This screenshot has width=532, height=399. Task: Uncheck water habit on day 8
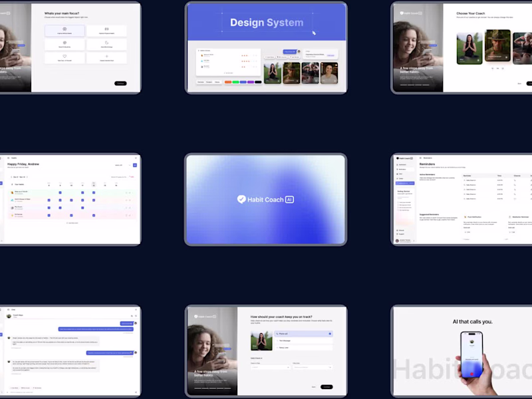49,200
